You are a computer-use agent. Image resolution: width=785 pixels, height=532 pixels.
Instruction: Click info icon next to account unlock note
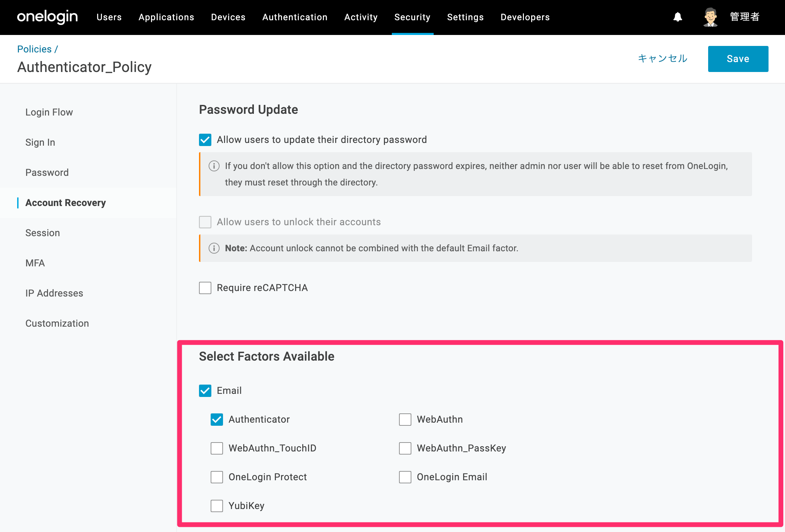coord(214,248)
